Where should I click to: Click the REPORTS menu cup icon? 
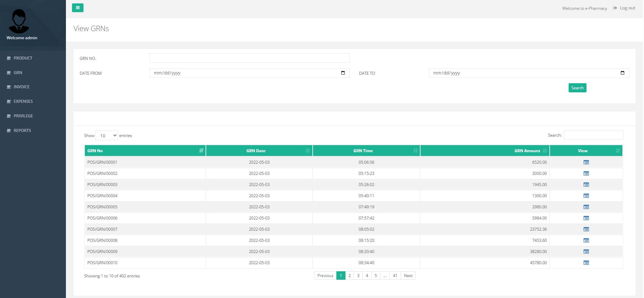(x=9, y=131)
